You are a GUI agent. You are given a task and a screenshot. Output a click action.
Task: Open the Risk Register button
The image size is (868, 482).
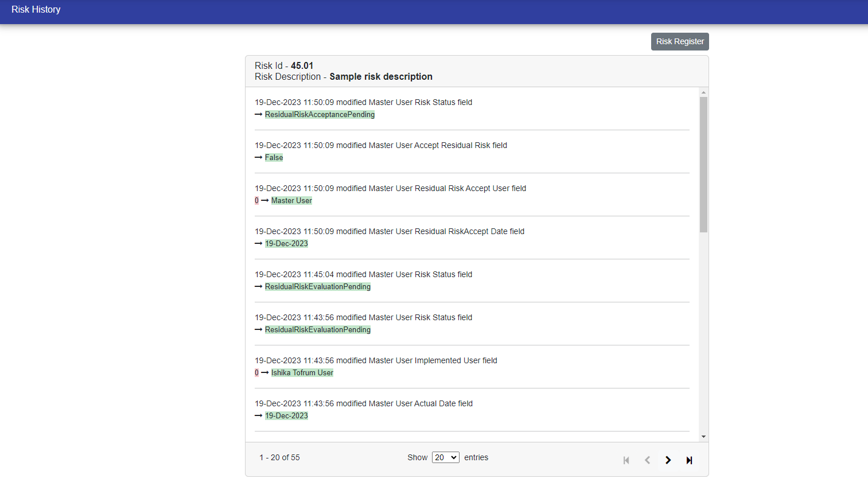(680, 41)
